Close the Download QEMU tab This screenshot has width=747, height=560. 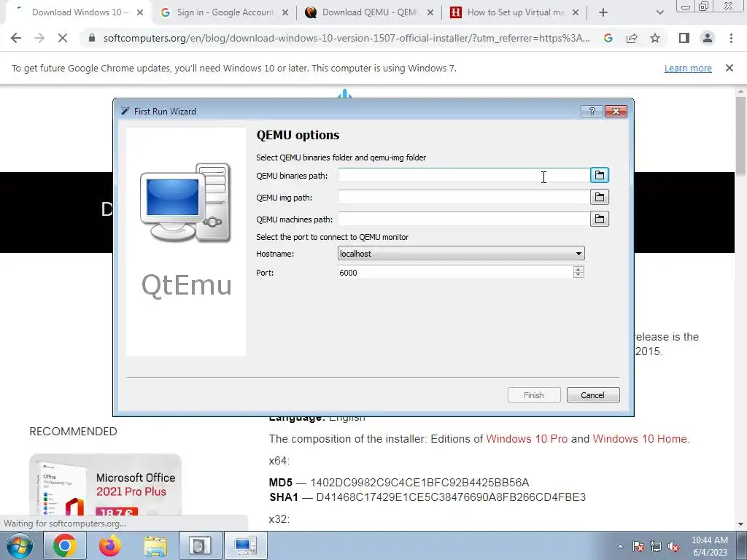click(x=430, y=13)
